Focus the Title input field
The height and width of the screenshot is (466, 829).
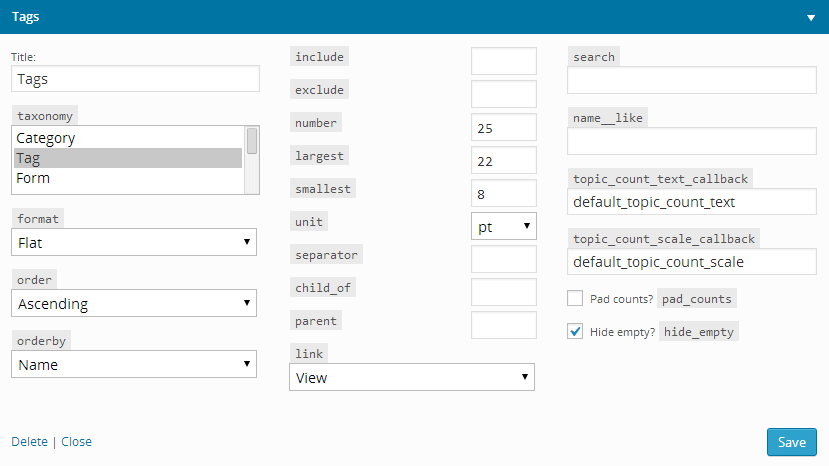[135, 79]
